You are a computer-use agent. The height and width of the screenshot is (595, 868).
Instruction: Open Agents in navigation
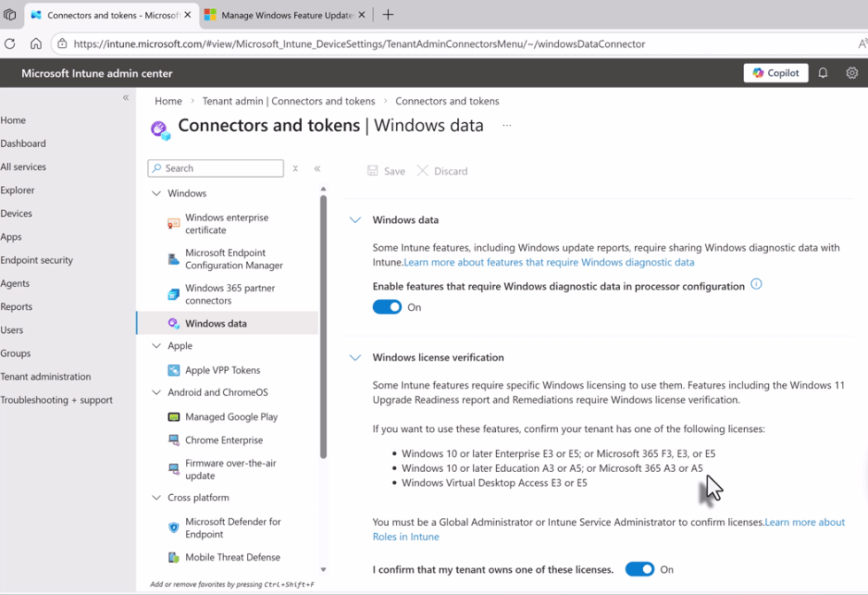point(15,283)
